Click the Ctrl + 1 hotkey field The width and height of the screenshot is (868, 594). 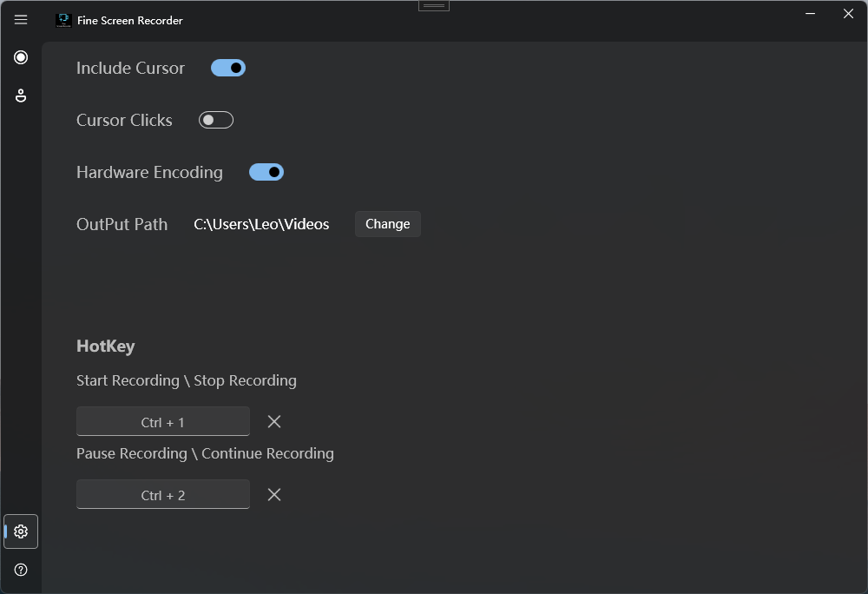point(163,422)
